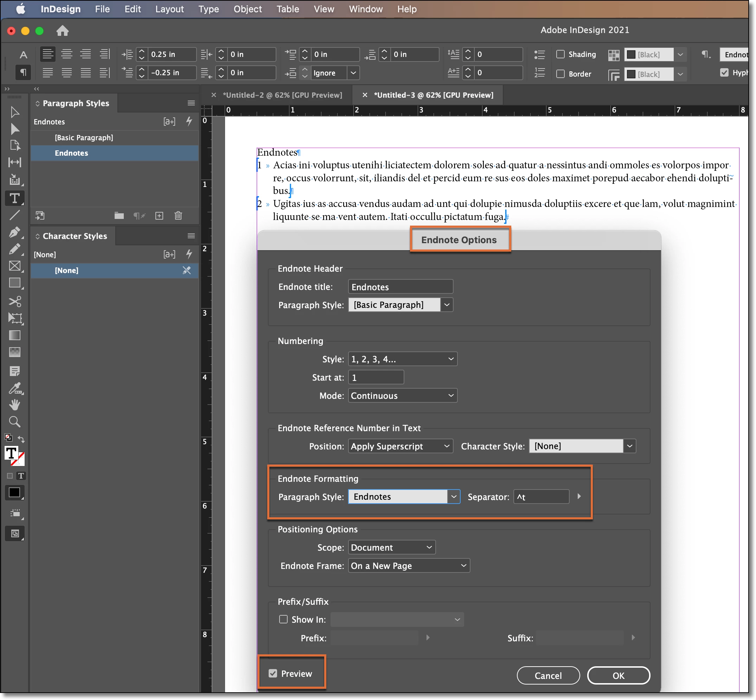756x700 pixels.
Task: Click the OK button
Action: 618,675
